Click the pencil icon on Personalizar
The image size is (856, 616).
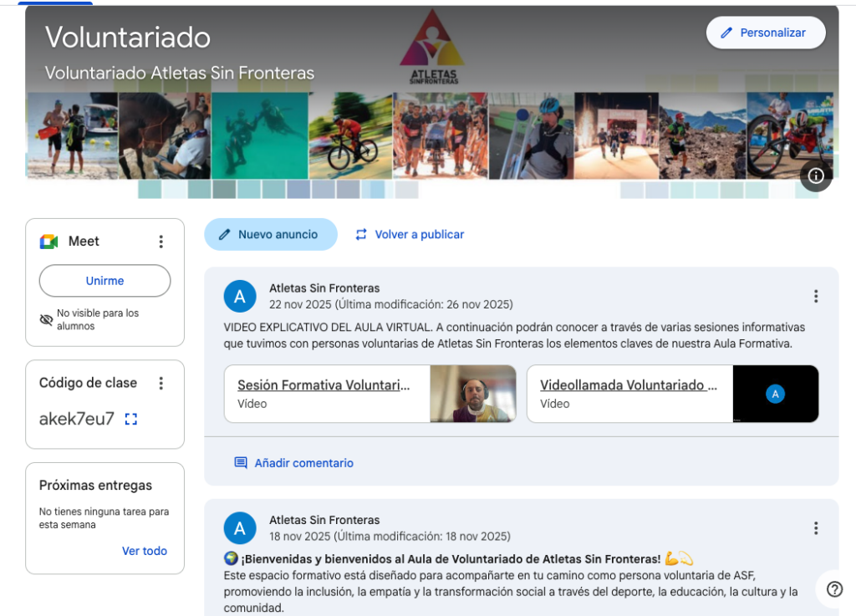726,33
